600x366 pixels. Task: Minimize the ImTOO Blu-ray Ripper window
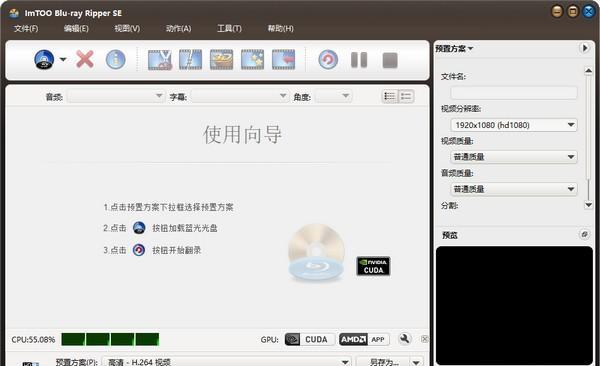[x=557, y=11]
